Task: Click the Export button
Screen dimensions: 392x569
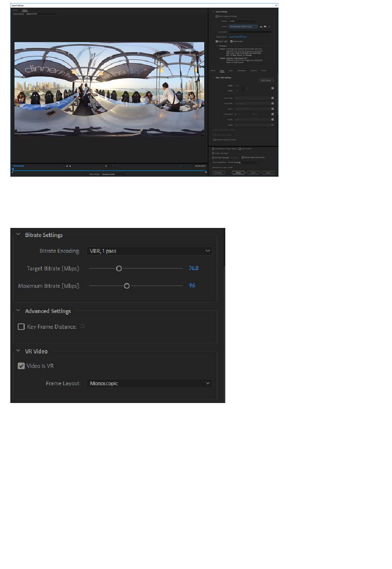Action: pyautogui.click(x=253, y=173)
